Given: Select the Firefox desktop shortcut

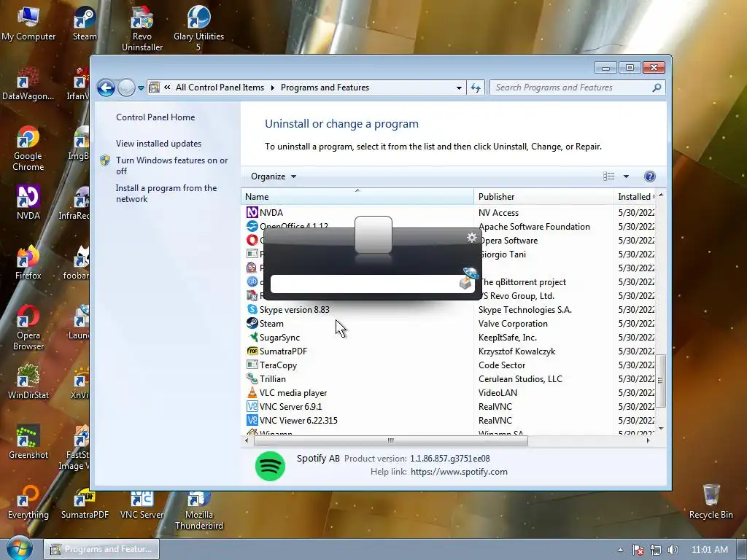Looking at the screenshot, I should click(28, 262).
